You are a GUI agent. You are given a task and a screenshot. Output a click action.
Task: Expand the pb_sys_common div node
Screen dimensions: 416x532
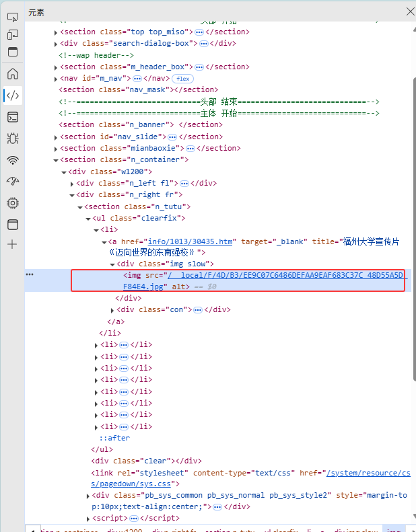[88, 496]
